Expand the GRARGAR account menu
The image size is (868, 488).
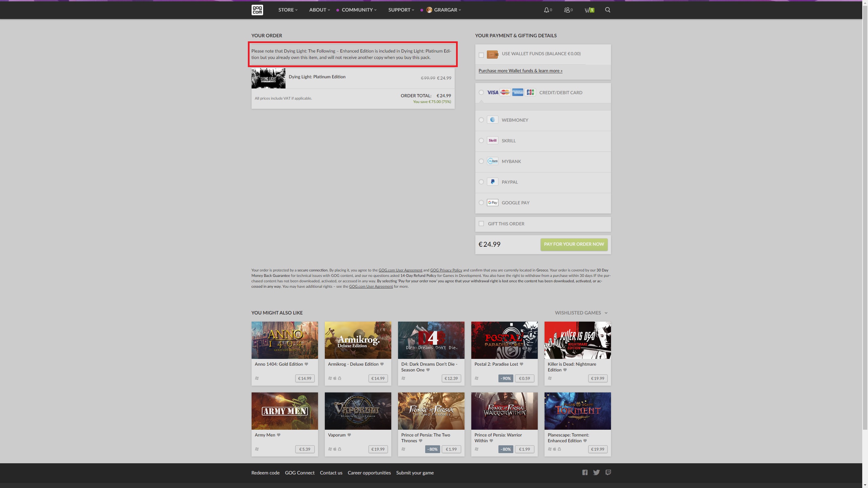(x=447, y=10)
